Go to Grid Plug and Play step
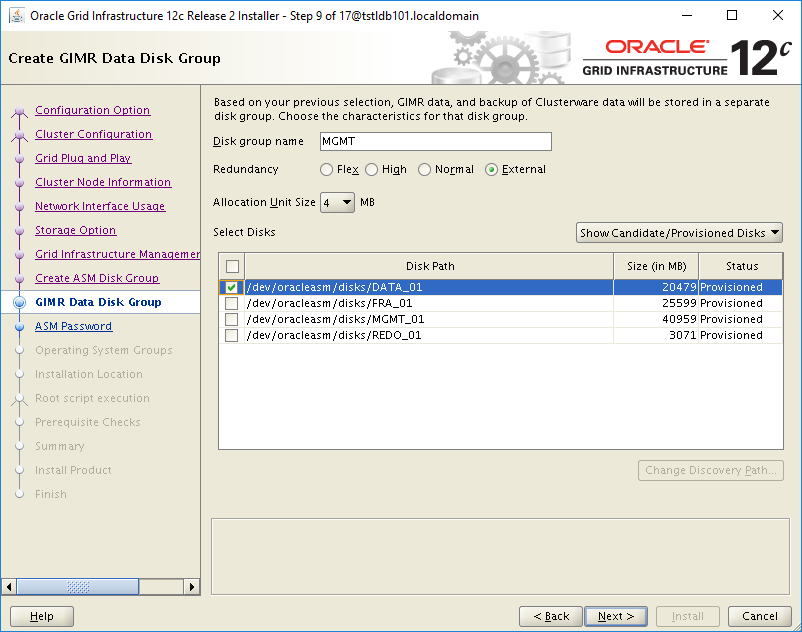The width and height of the screenshot is (802, 632). (x=83, y=158)
